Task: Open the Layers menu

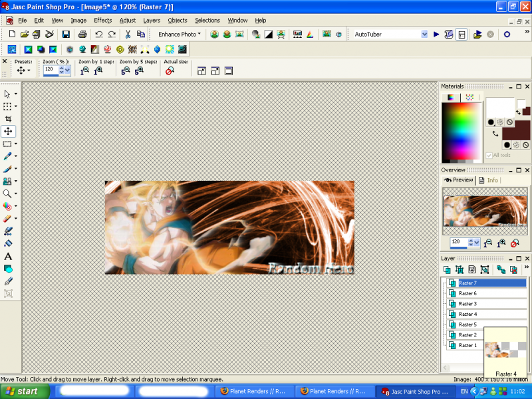Action: tap(152, 21)
